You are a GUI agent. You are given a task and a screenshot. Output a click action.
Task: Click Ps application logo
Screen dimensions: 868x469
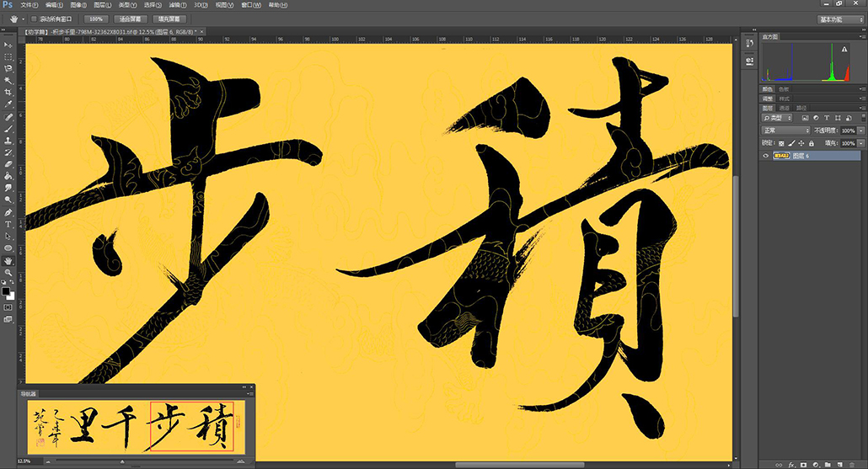point(8,5)
